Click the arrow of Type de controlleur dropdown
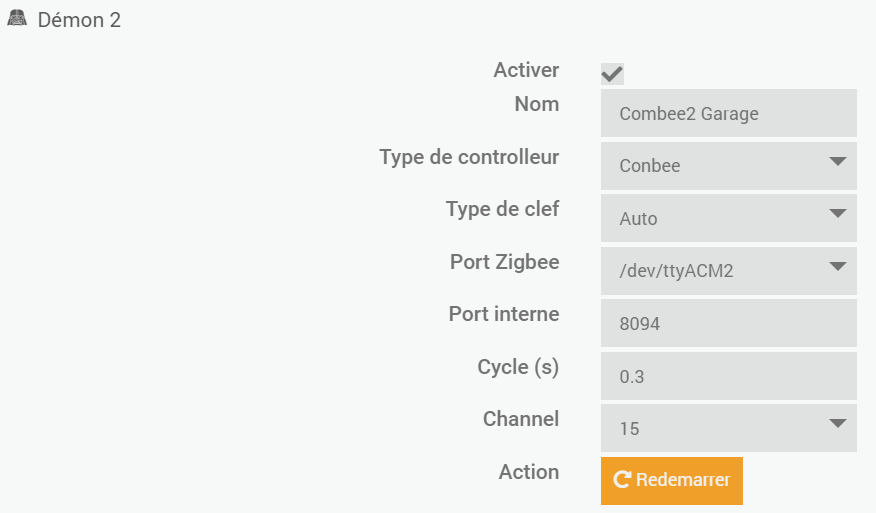This screenshot has width=876, height=513. coord(837,162)
